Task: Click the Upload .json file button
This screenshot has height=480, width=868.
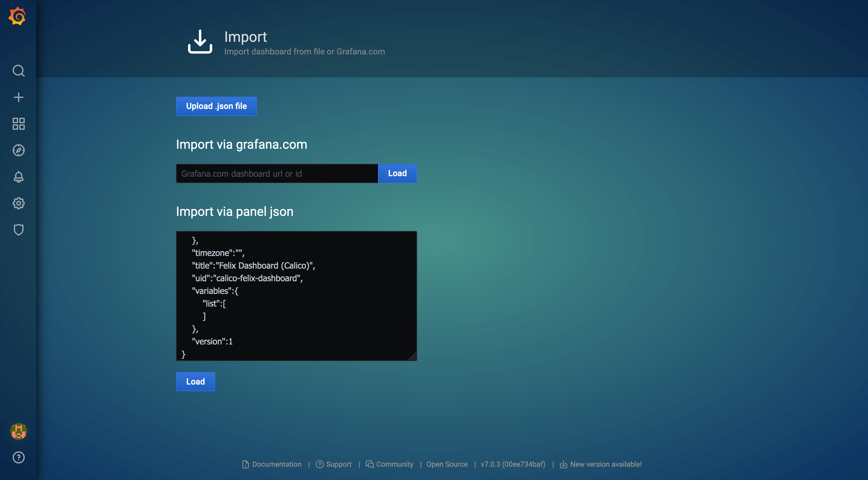Action: 216,106
